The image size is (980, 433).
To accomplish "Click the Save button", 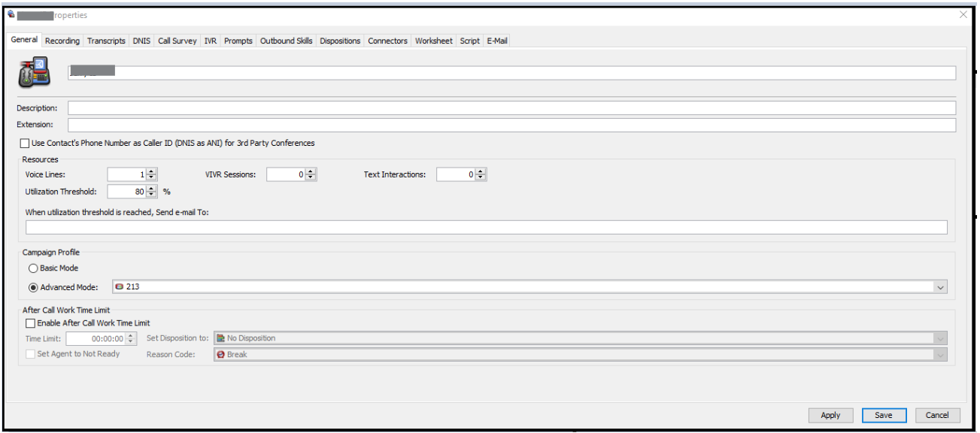I will 884,415.
